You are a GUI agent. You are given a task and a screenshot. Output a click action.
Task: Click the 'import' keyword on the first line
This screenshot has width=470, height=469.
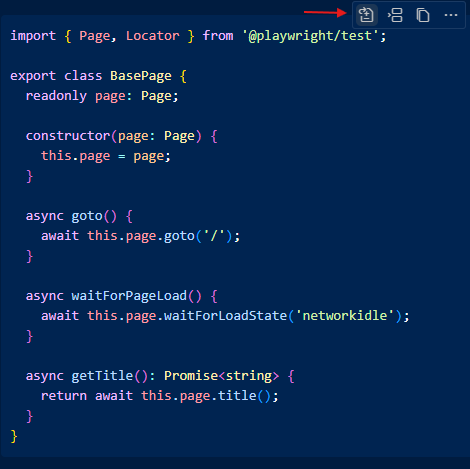tap(33, 36)
